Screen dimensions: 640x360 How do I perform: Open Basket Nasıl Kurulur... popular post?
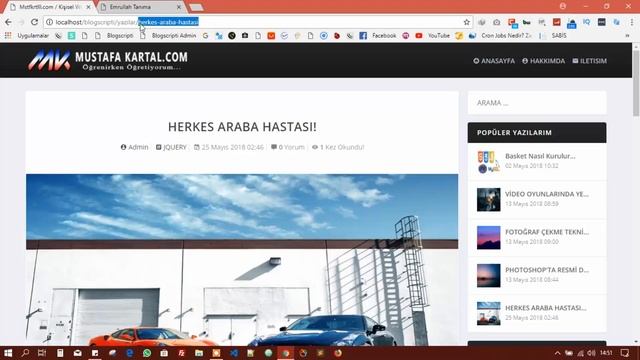click(540, 156)
